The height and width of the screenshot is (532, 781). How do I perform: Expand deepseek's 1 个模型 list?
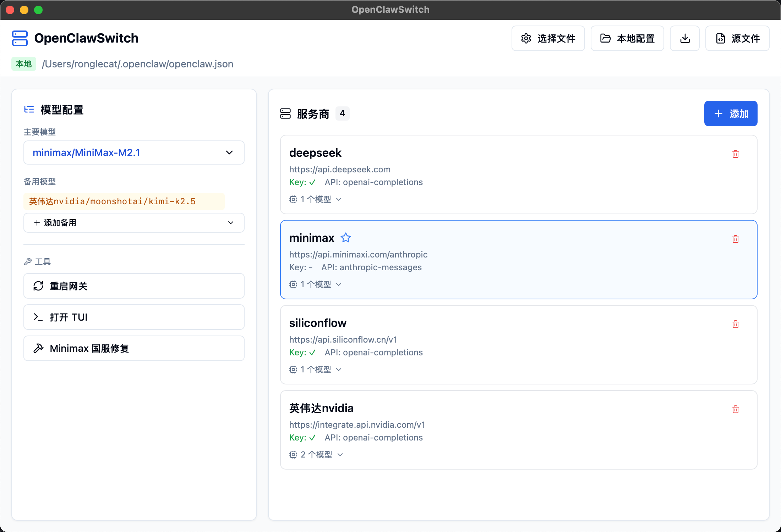pyautogui.click(x=315, y=199)
